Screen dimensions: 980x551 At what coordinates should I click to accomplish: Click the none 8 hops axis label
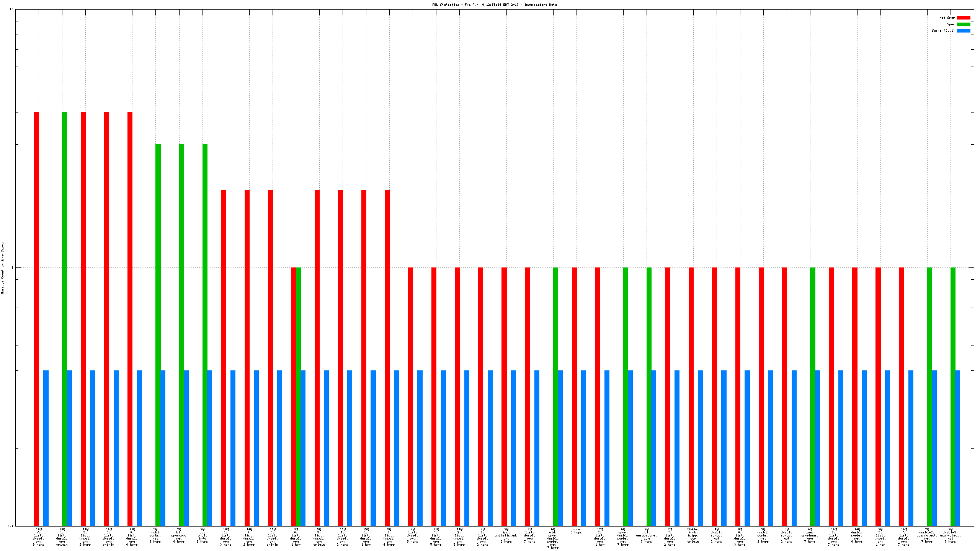[576, 531]
